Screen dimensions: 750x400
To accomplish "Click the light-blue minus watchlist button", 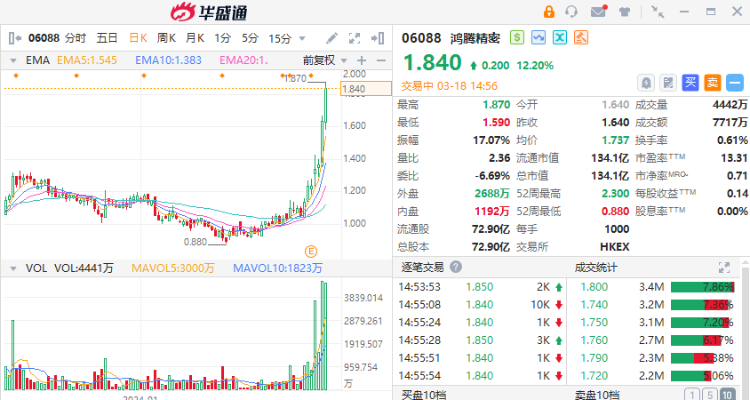I will tap(735, 83).
